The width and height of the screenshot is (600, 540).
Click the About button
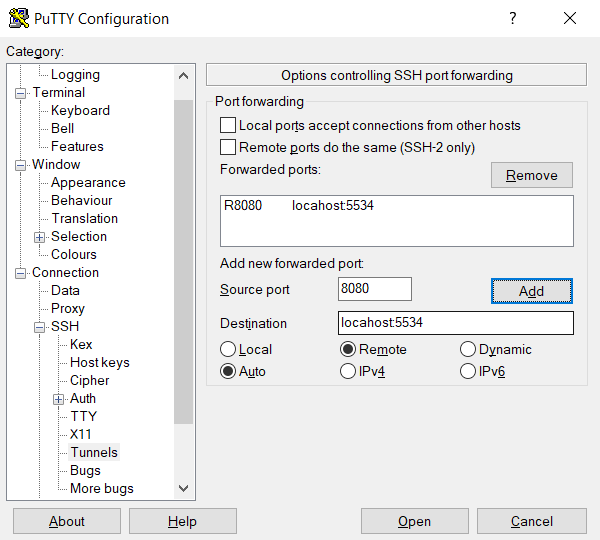(67, 521)
